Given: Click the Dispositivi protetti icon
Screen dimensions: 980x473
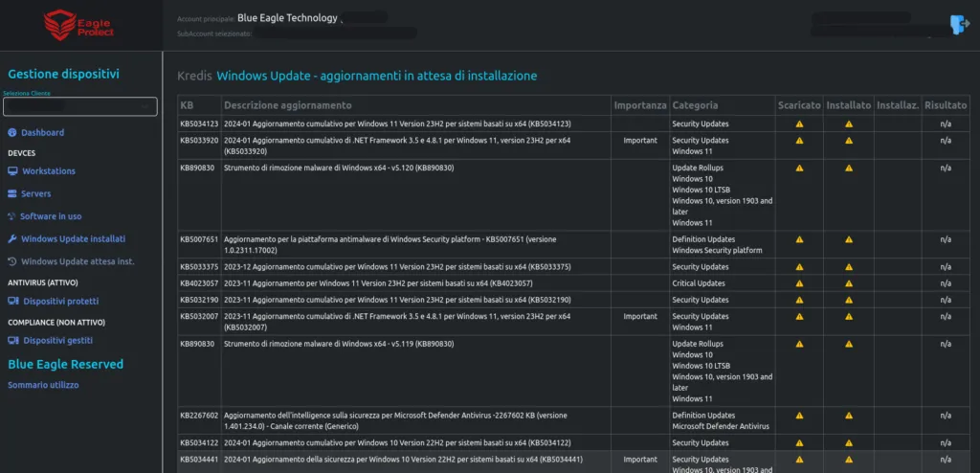Looking at the screenshot, I should click(13, 301).
